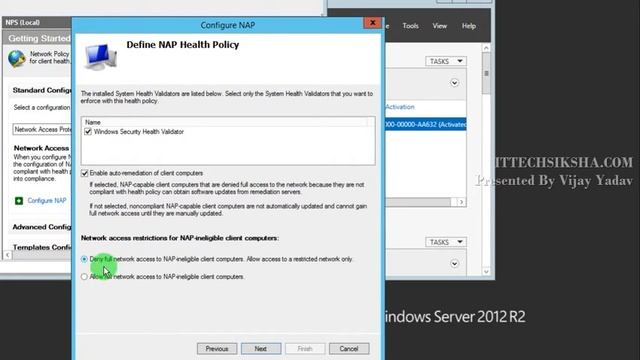Image resolution: width=640 pixels, height=360 pixels.
Task: Open Help menu in Server Manager
Action: pos(469,26)
